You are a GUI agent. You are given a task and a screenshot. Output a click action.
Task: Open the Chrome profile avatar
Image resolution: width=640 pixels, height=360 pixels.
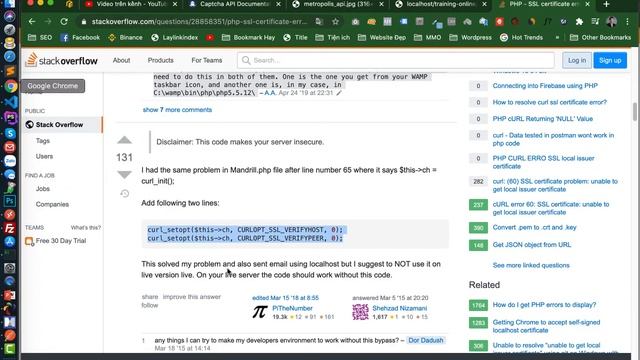point(611,22)
